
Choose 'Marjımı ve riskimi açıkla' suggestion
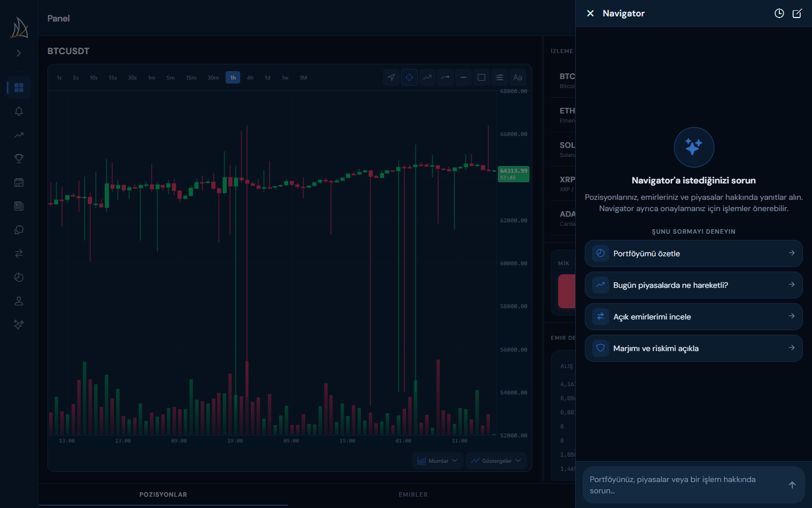tap(694, 348)
